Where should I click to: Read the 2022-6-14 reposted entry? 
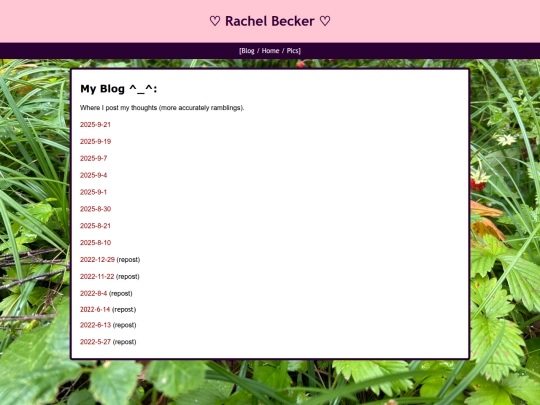(95, 310)
